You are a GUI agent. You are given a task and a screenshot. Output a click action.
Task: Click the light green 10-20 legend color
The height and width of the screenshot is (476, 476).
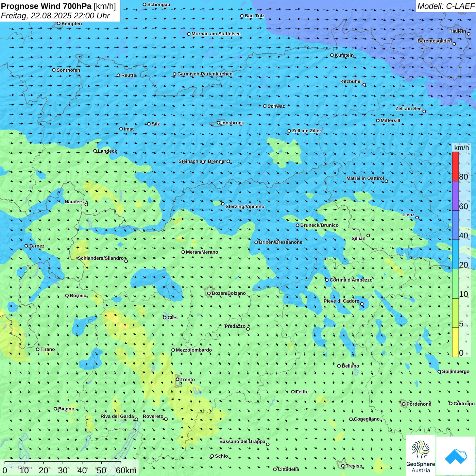coord(455,284)
